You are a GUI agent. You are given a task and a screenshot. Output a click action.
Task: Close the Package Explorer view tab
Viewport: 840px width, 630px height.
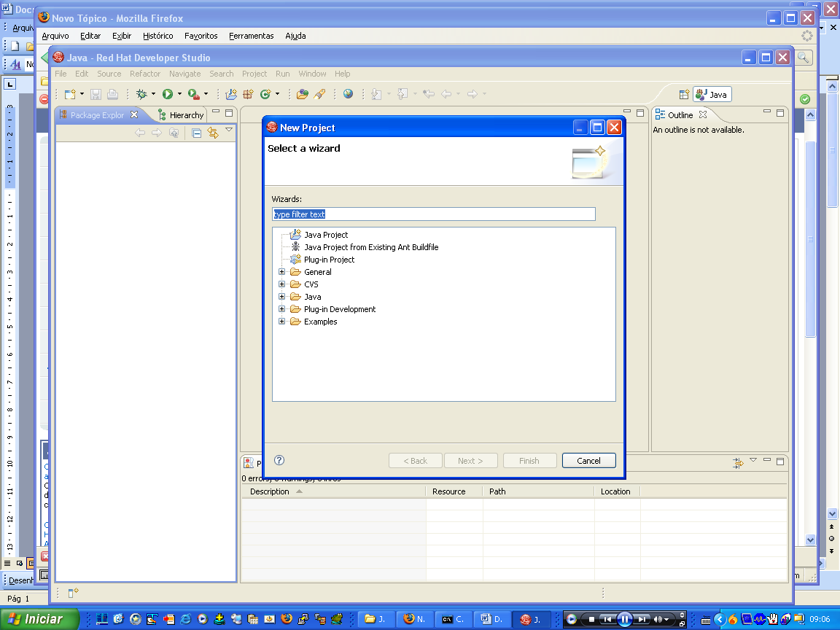coord(134,114)
